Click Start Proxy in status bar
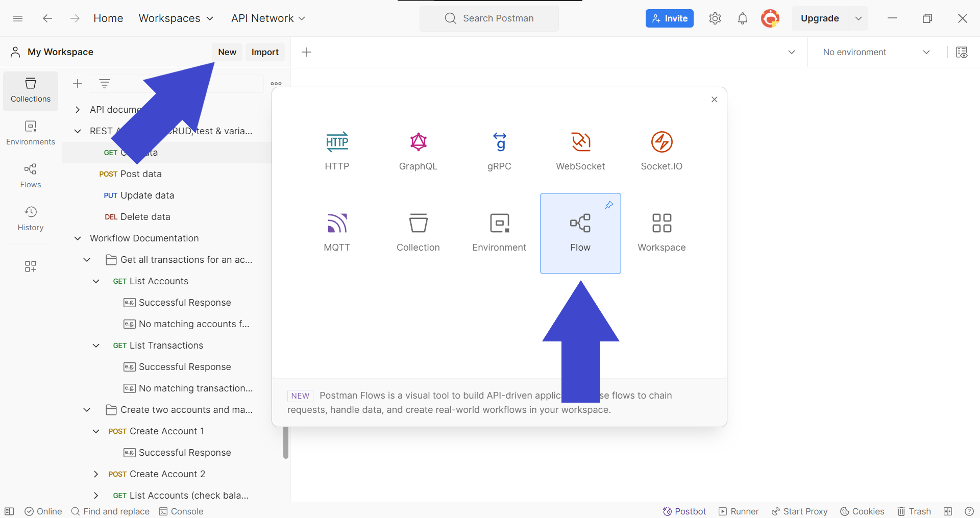980x518 pixels. pos(799,511)
